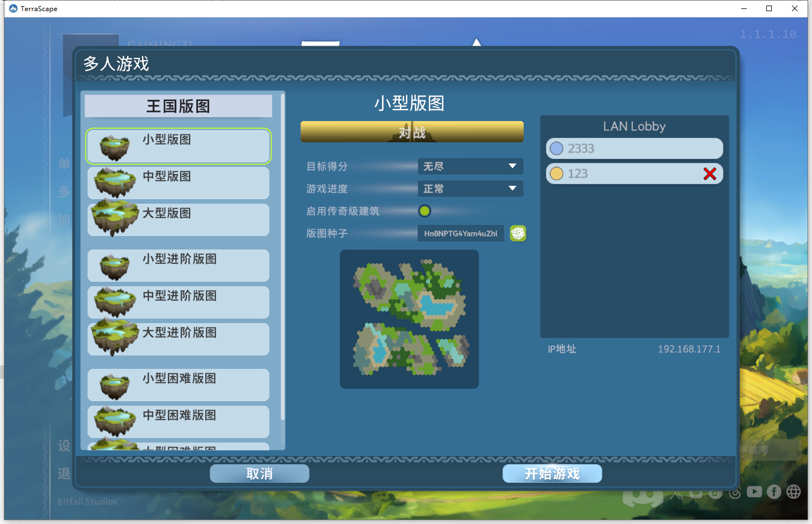Open the Facebook social link icon
The image size is (812, 524).
click(774, 492)
